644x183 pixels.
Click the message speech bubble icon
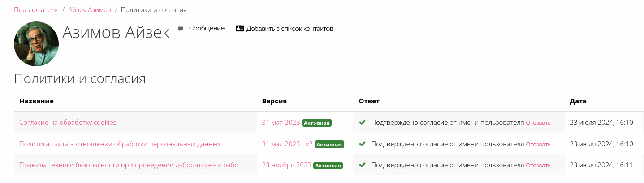(x=181, y=29)
